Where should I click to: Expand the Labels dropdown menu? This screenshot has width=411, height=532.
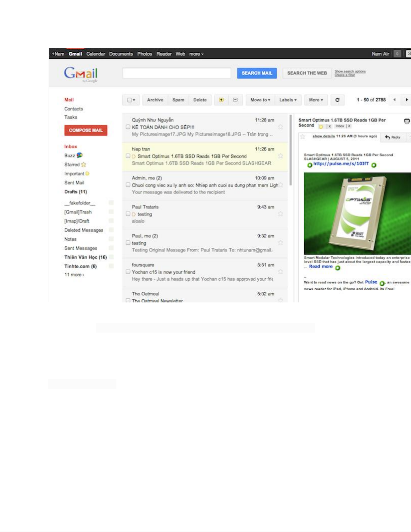click(288, 100)
